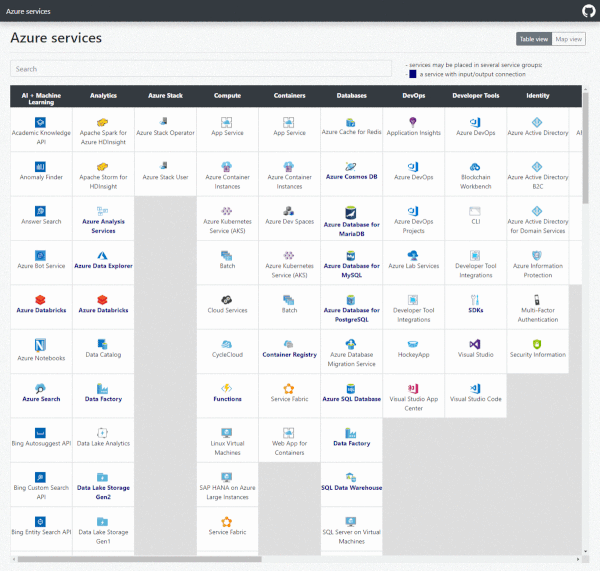Click the Visual Studio icon

474,344
